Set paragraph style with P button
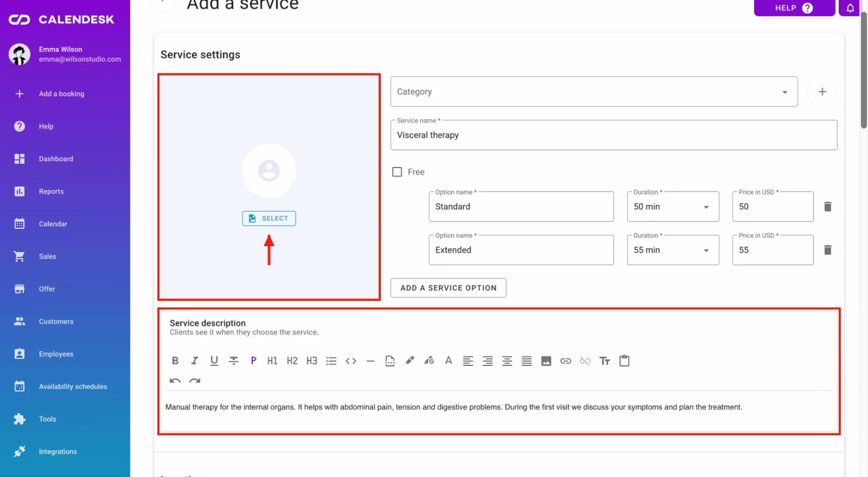 point(253,361)
